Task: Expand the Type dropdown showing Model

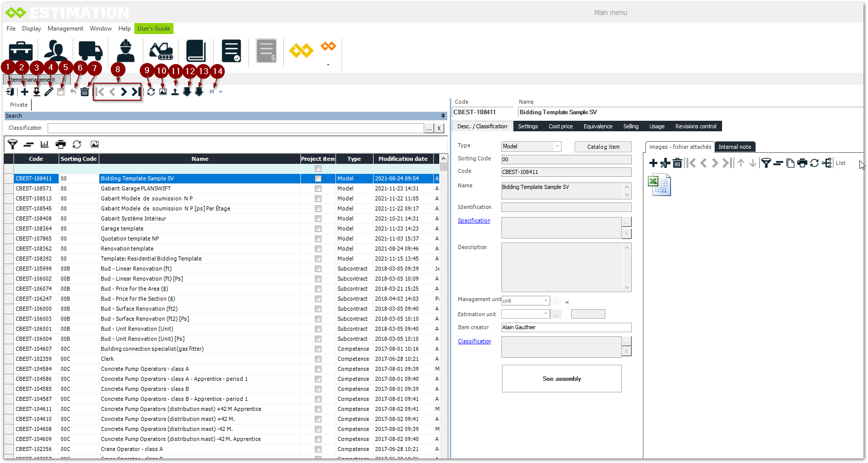Action: coord(557,146)
